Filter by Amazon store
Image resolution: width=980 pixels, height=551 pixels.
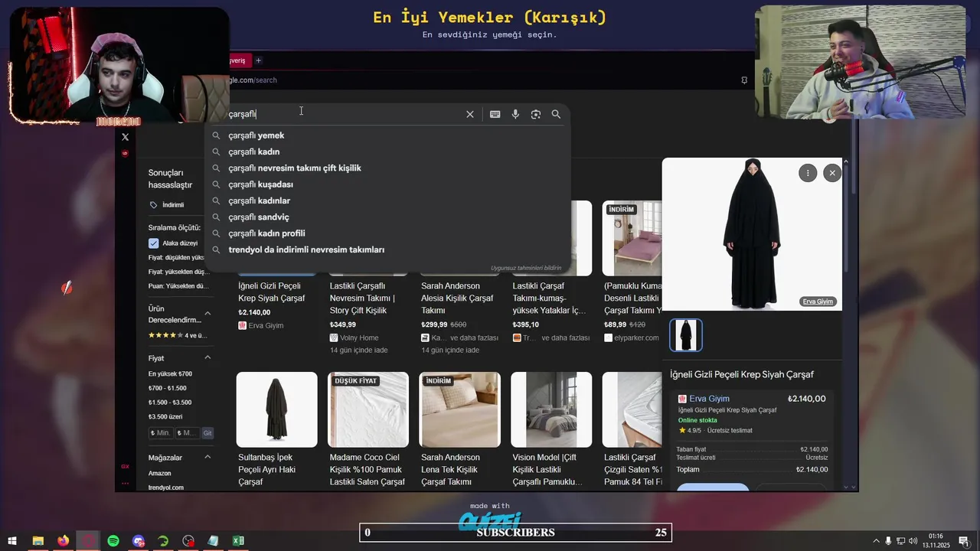coord(160,474)
